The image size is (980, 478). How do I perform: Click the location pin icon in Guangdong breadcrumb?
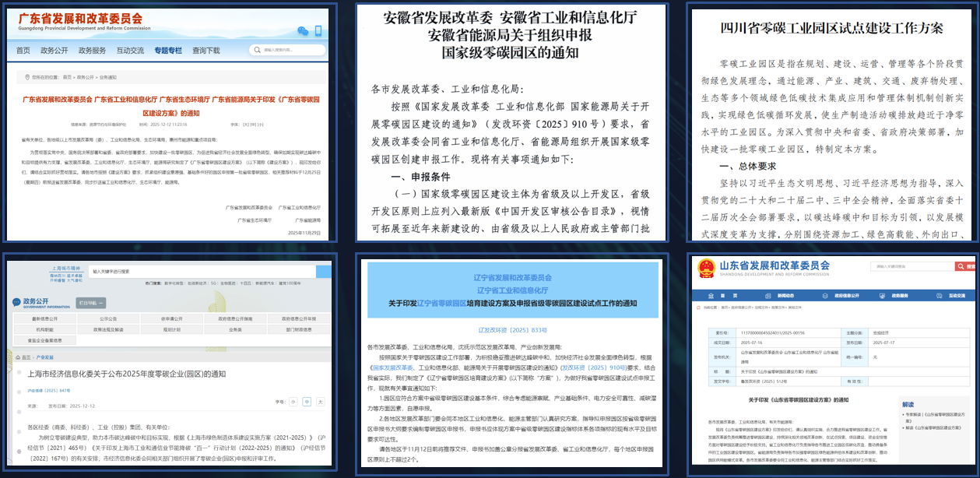click(26, 78)
